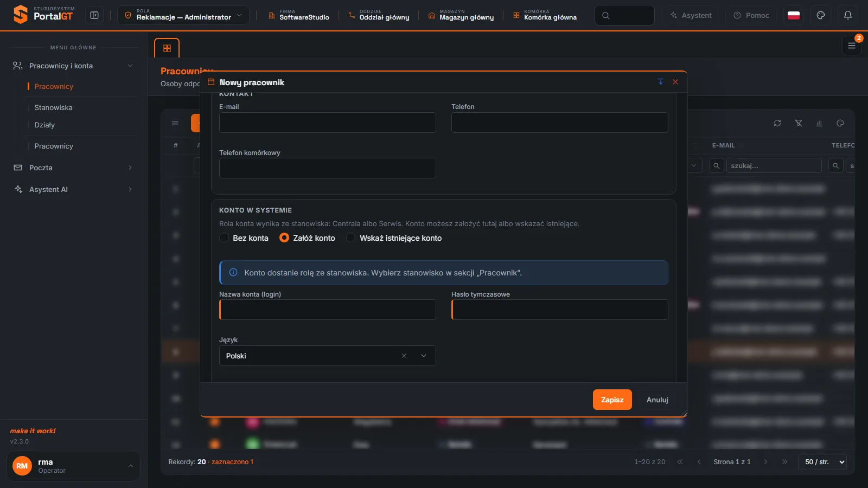This screenshot has height=488, width=868.
Task: Click the search icon beside E-mail filter
Action: 717,166
